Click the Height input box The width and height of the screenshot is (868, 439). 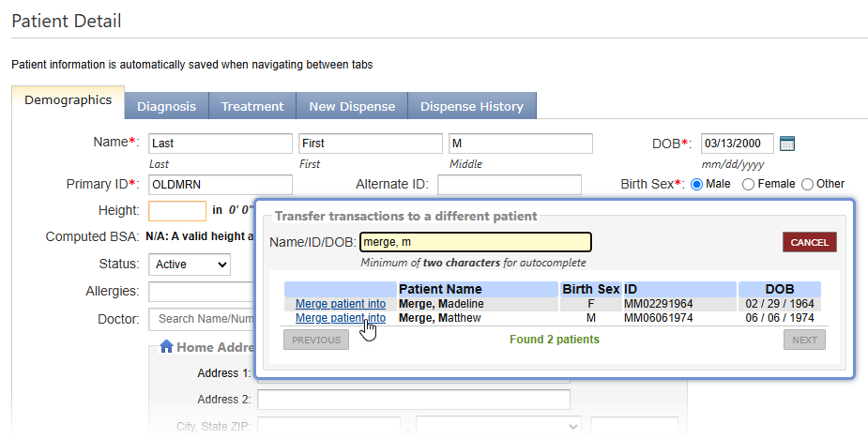coord(176,211)
